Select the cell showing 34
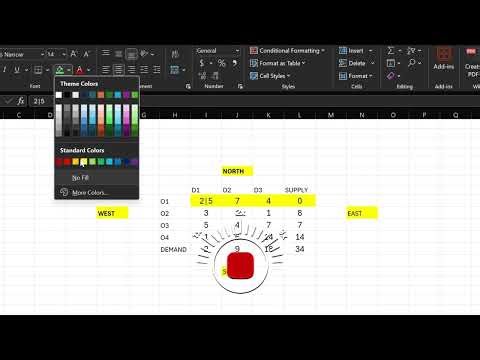This screenshot has height=360, width=480. pyautogui.click(x=299, y=249)
